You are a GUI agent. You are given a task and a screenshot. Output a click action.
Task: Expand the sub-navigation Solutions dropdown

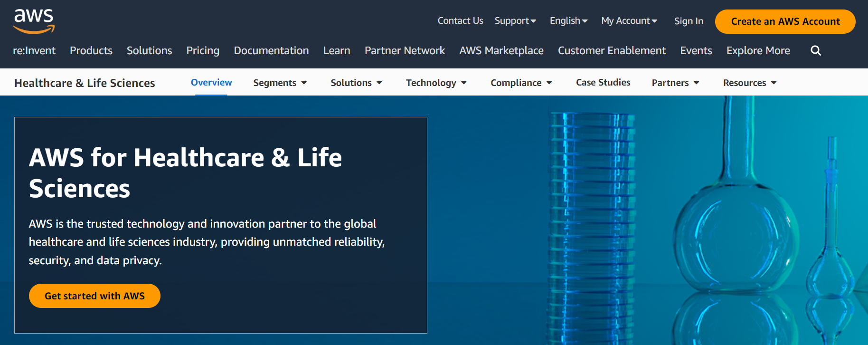click(356, 83)
